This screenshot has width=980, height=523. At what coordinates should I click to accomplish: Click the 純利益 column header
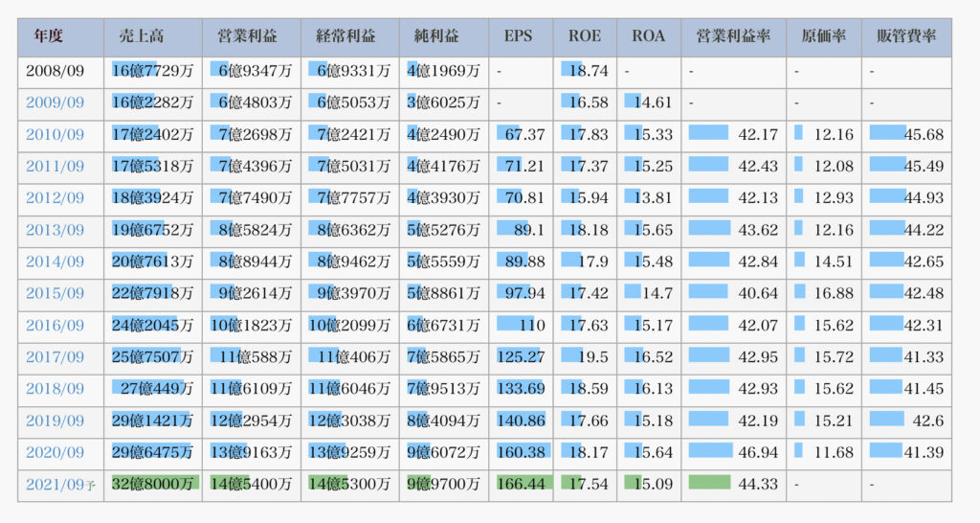[436, 36]
